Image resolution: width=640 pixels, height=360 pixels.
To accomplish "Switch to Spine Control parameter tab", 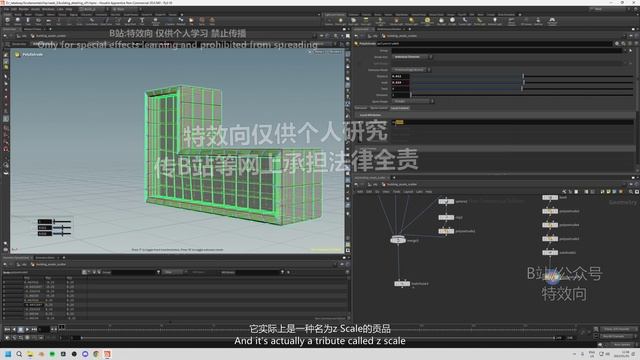I will click(x=379, y=108).
